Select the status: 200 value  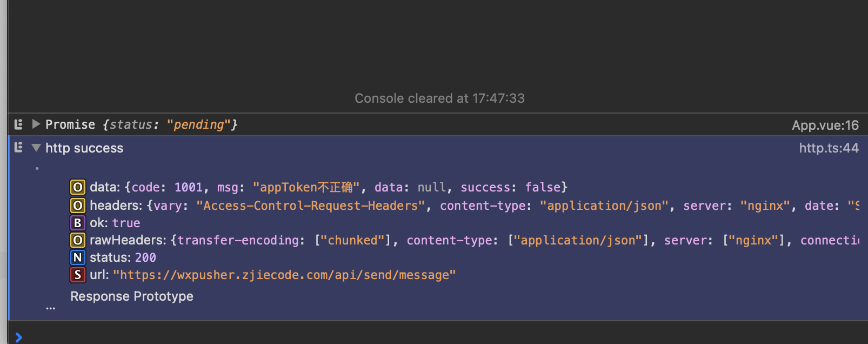tap(145, 257)
